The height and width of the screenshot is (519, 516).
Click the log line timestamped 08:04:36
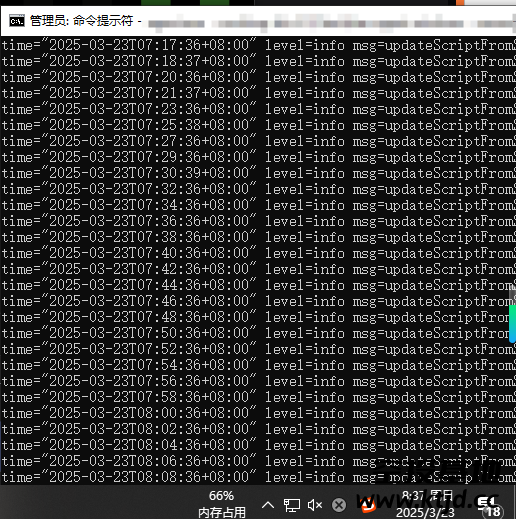point(258,445)
